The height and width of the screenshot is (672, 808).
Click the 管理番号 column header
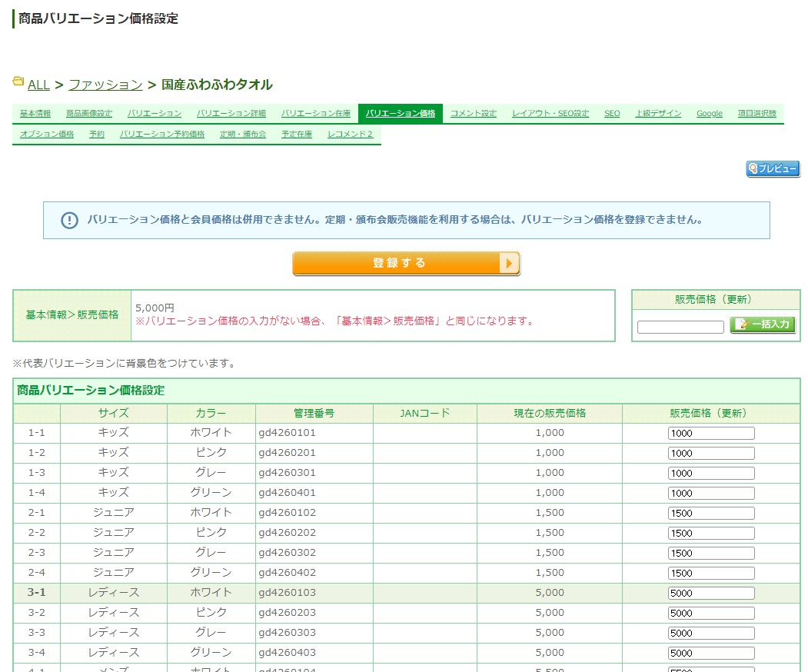tap(314, 414)
